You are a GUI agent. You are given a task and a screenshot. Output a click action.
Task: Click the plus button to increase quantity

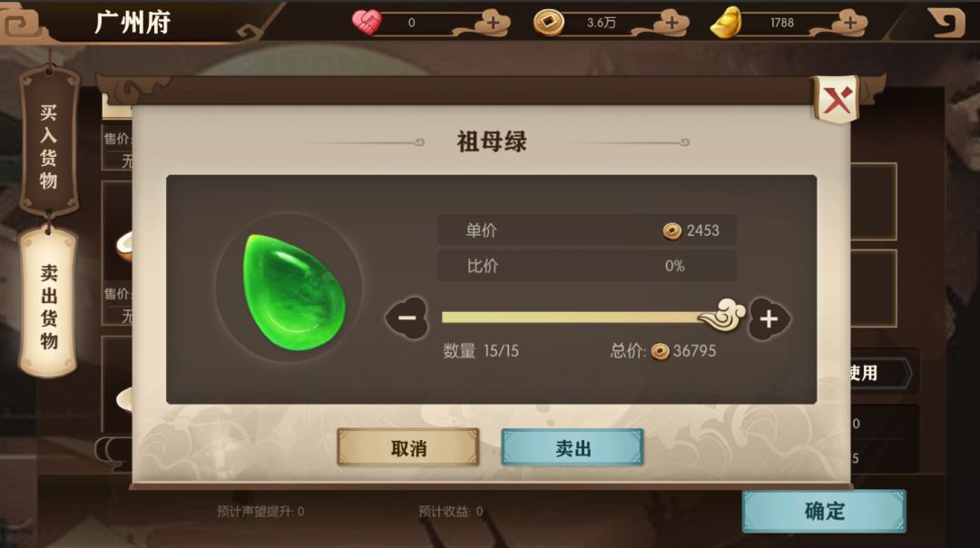point(769,318)
